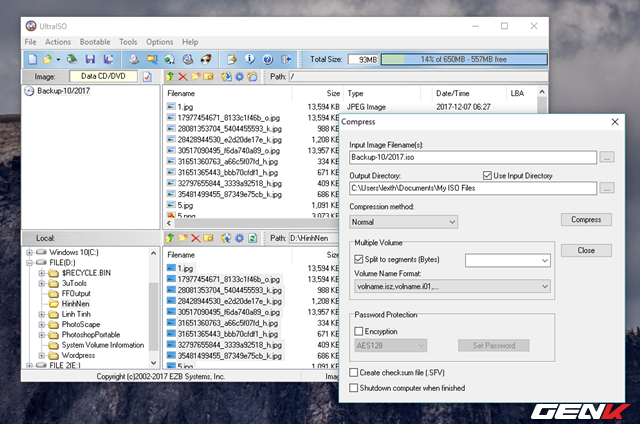Viewport: 640px width, 424px height.
Task: Click the New folder icon in image pane toolbar
Action: 196,76
